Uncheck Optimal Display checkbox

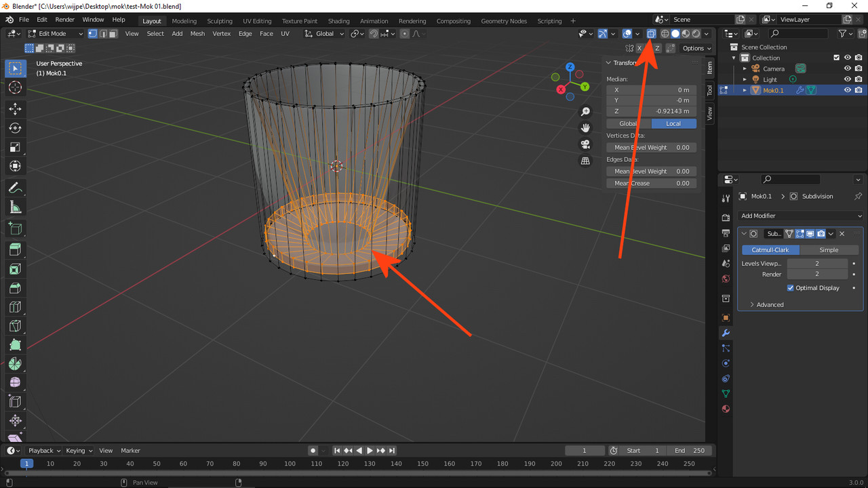(791, 288)
